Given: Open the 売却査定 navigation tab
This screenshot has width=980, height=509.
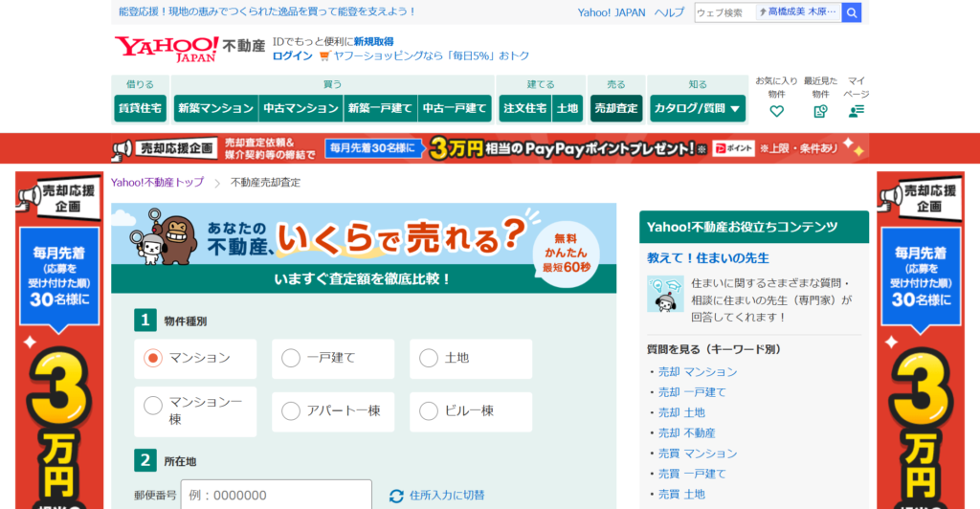Looking at the screenshot, I should pyautogui.click(x=616, y=108).
